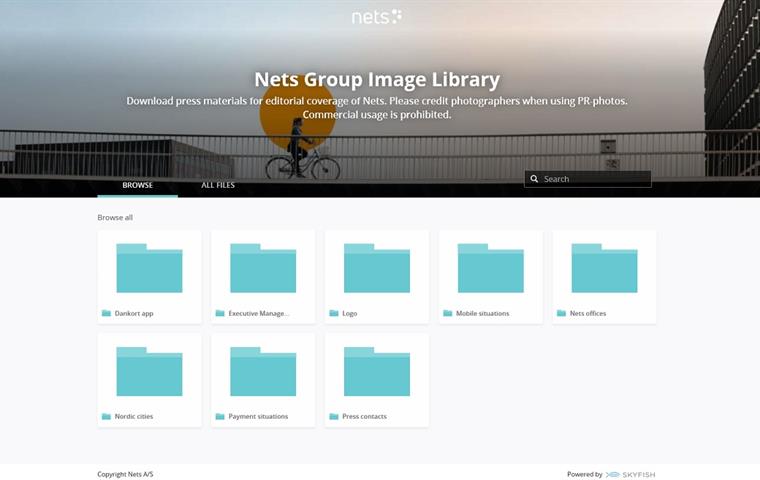Click the Browse all heading
Image resolution: width=760 pixels, height=480 pixels.
pos(115,217)
